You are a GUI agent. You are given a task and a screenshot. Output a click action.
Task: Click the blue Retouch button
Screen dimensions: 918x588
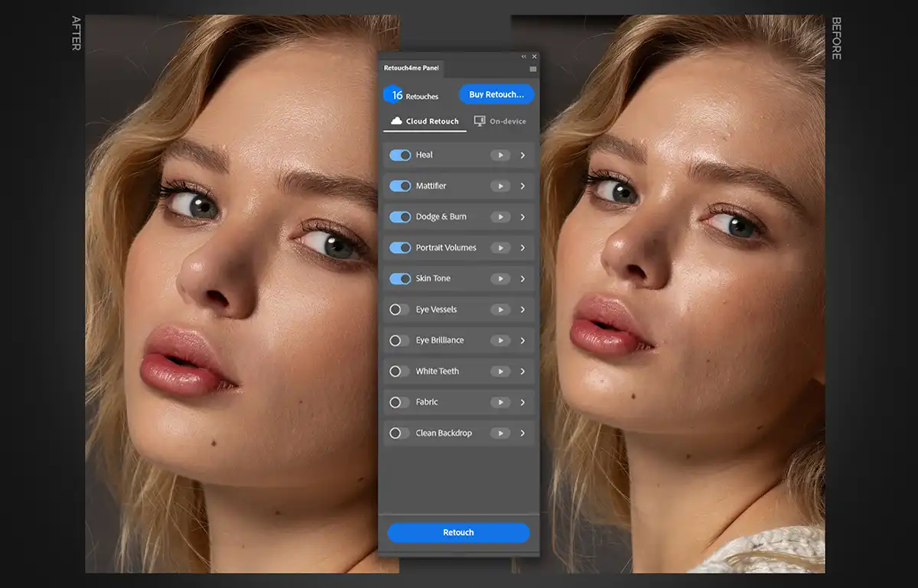pos(458,532)
